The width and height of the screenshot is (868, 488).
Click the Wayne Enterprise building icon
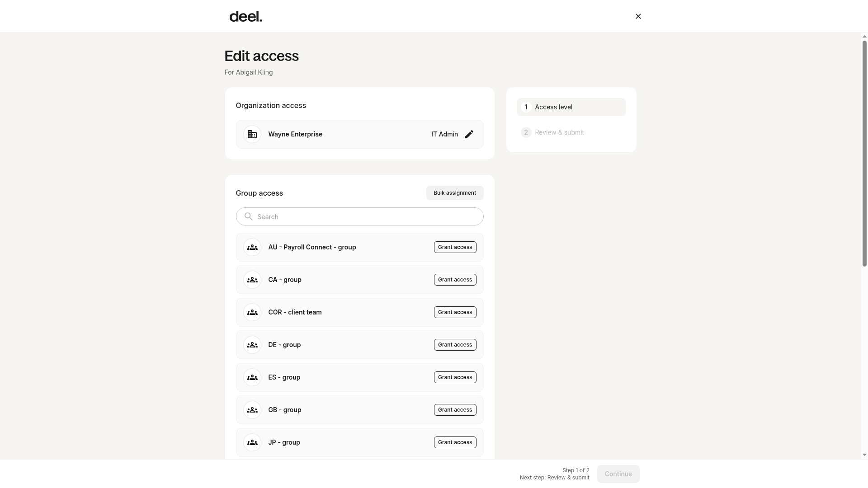[x=252, y=134]
